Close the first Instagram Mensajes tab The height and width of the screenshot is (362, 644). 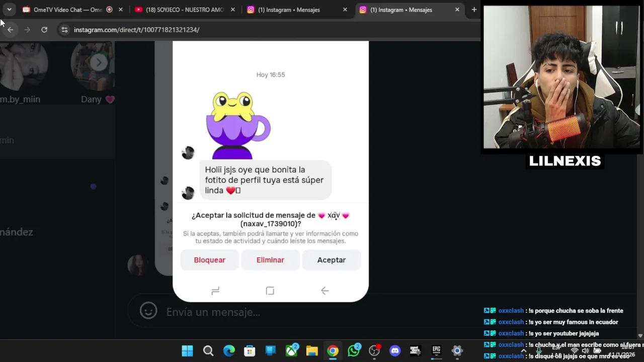(x=345, y=10)
